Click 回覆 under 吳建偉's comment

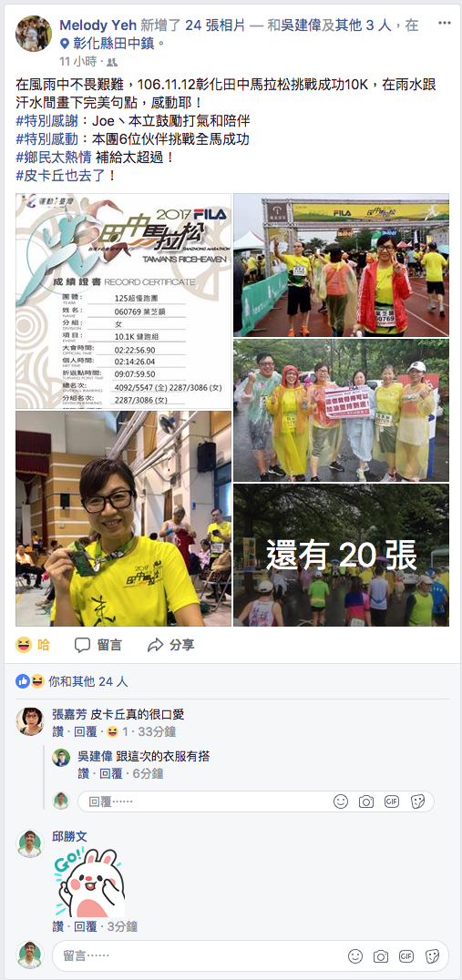(111, 774)
